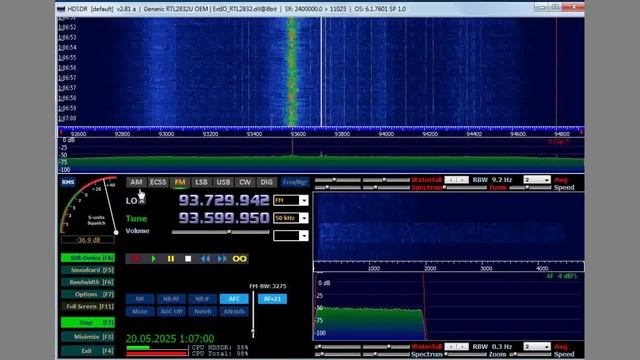Toggle the ANotch auto notch button

point(234,311)
